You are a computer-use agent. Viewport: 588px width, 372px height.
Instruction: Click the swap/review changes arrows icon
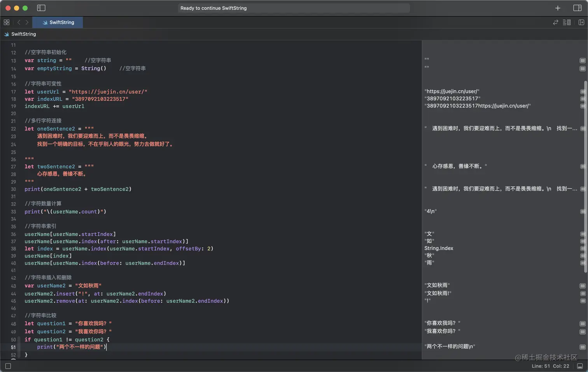point(556,22)
